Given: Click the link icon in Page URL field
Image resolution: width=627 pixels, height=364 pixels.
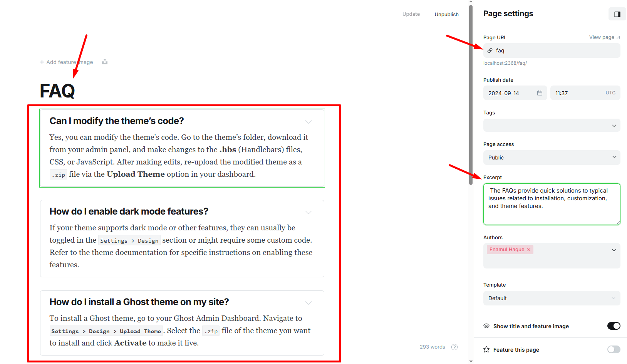Looking at the screenshot, I should (x=490, y=50).
